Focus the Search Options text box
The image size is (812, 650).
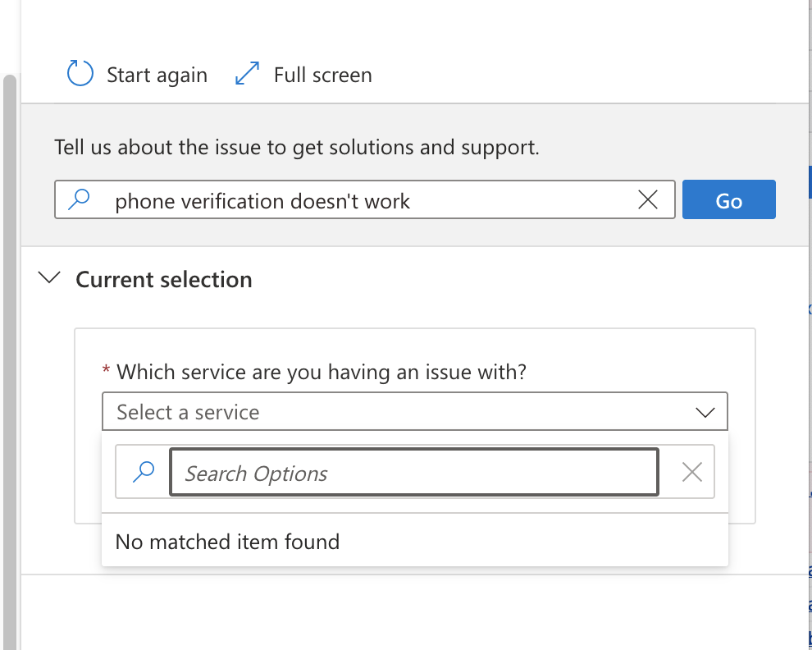click(x=413, y=473)
